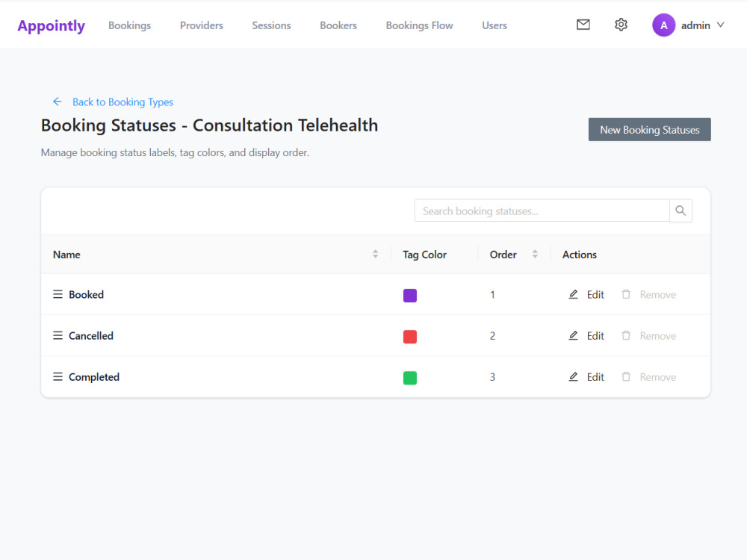Edit the Completed status
Screen dimensions: 747x560
[x=595, y=377]
